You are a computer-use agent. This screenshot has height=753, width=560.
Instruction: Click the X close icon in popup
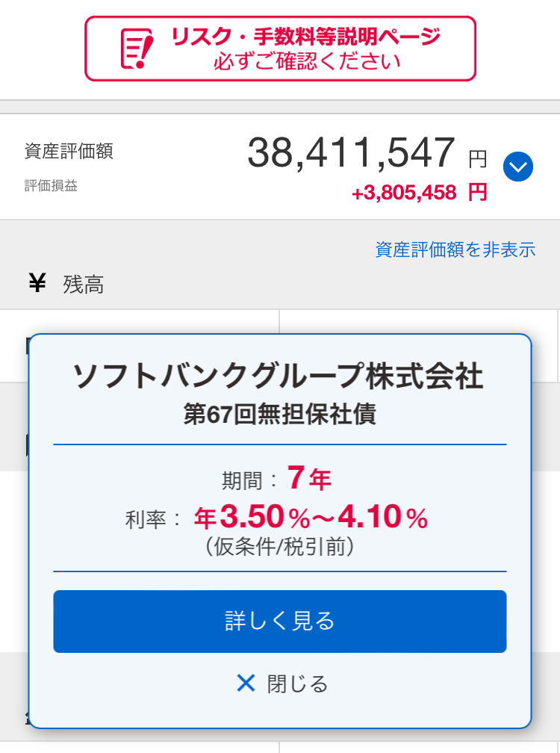[246, 683]
